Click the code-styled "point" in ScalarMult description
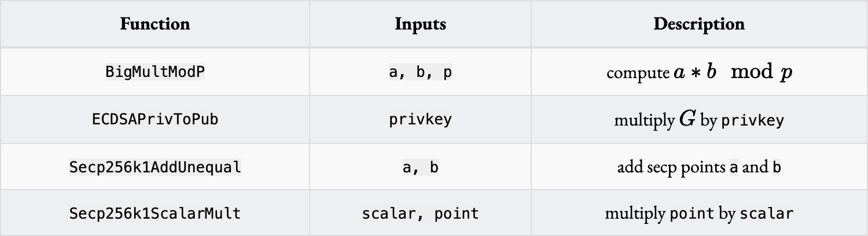Viewport: 868px width, 236px height. [692, 213]
